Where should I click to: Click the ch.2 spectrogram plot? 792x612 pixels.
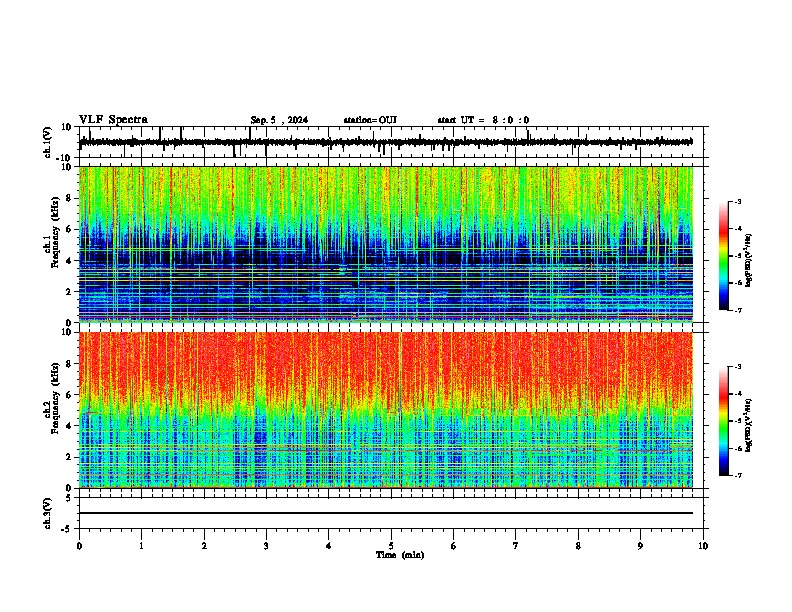coord(386,410)
